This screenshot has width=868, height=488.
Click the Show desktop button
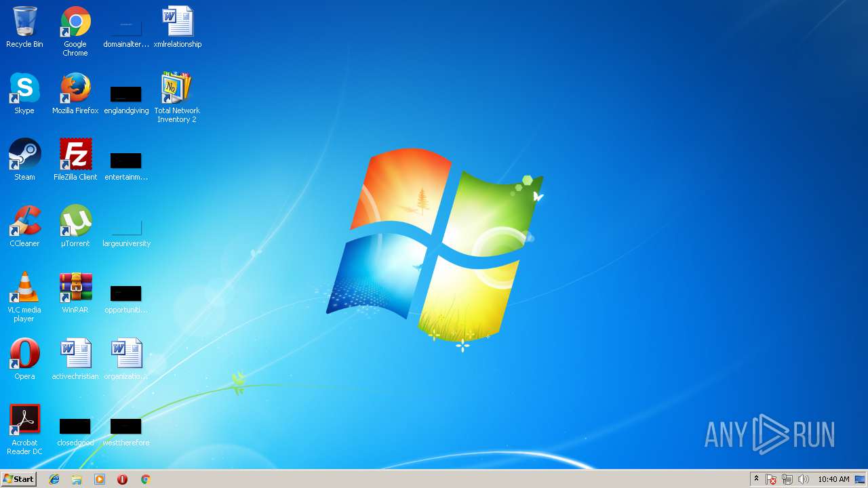tap(861, 479)
